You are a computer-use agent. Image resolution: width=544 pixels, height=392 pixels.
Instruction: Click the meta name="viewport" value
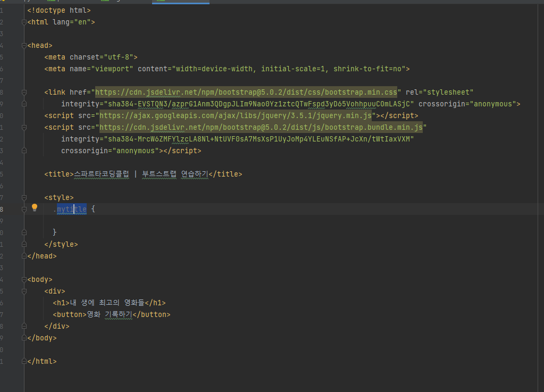click(x=112, y=69)
